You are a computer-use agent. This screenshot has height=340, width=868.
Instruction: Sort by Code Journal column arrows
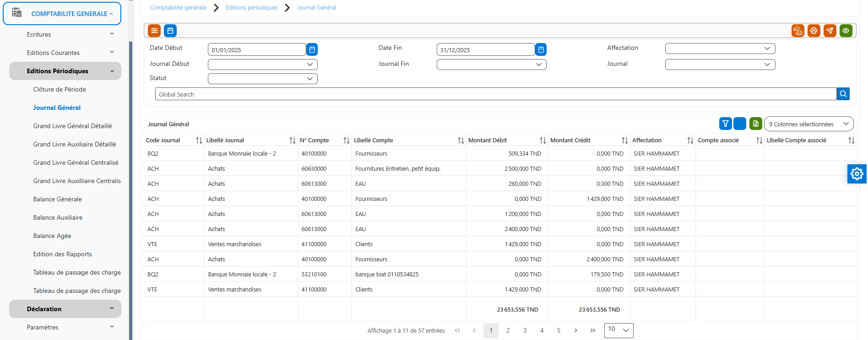tap(199, 140)
